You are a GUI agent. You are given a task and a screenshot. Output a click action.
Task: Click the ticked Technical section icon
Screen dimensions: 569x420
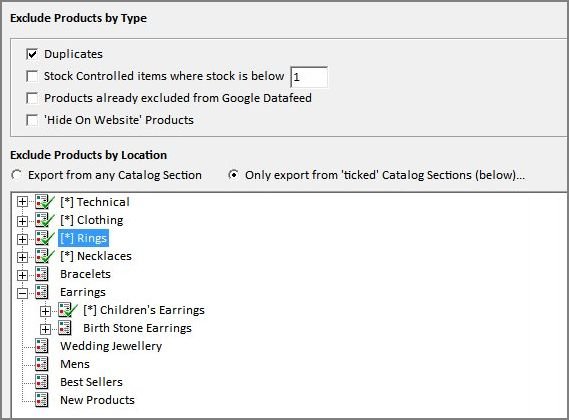45,202
